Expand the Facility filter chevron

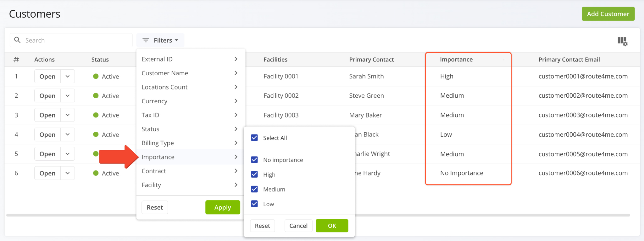236,185
